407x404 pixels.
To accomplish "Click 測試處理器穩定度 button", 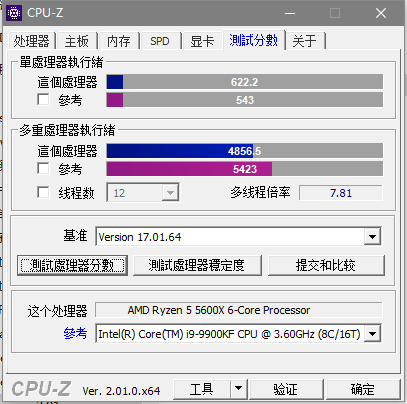I will (x=197, y=266).
